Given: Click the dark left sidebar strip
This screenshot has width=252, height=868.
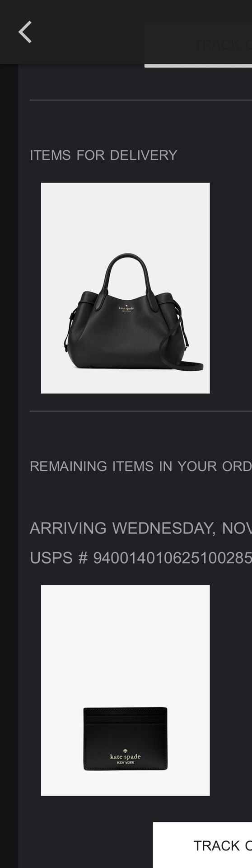Looking at the screenshot, I should 9,466.
